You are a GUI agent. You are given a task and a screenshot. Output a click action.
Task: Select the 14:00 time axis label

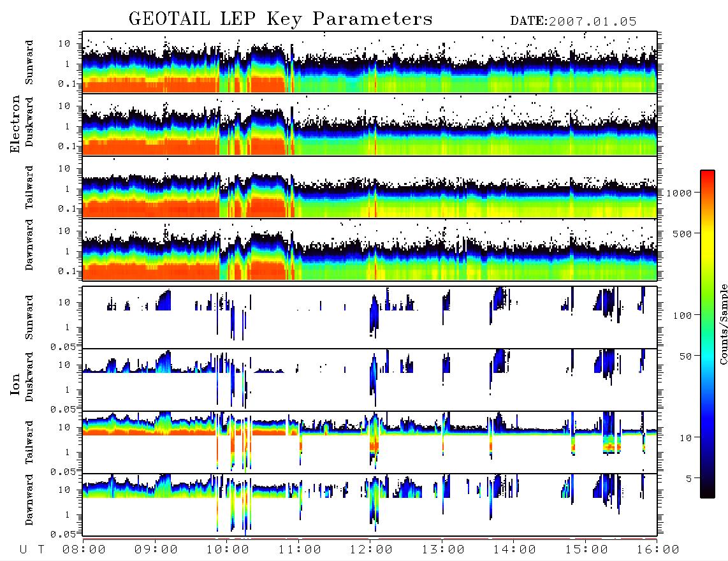(x=514, y=550)
